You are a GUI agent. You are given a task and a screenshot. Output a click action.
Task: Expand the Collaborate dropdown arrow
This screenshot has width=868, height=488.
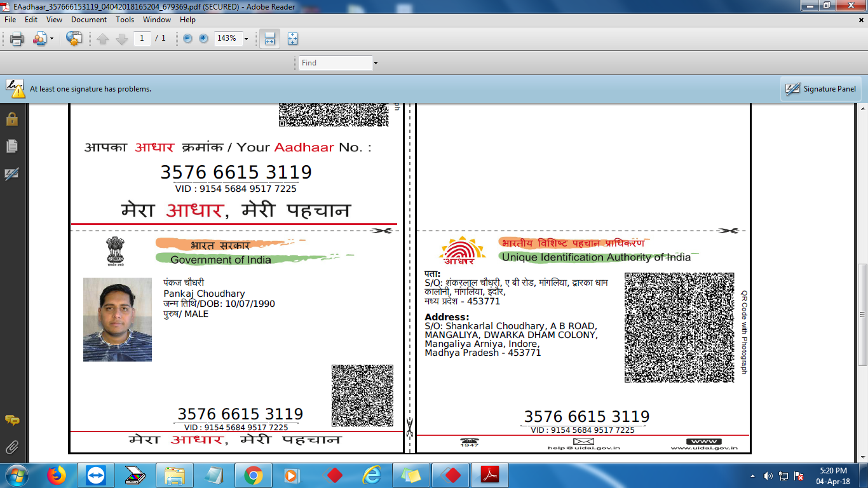51,39
